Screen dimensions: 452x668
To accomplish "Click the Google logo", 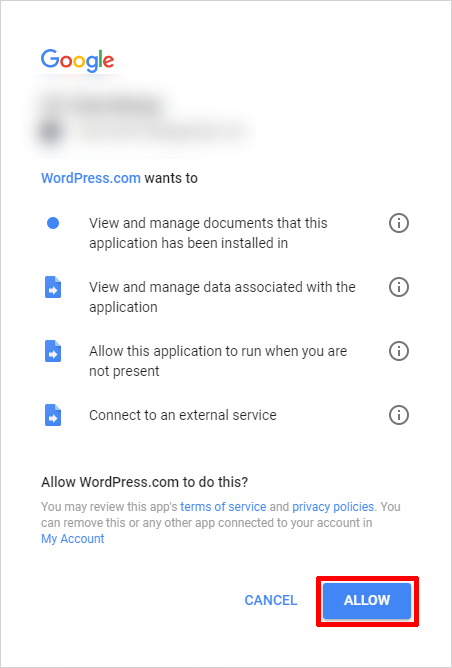I will click(77, 60).
